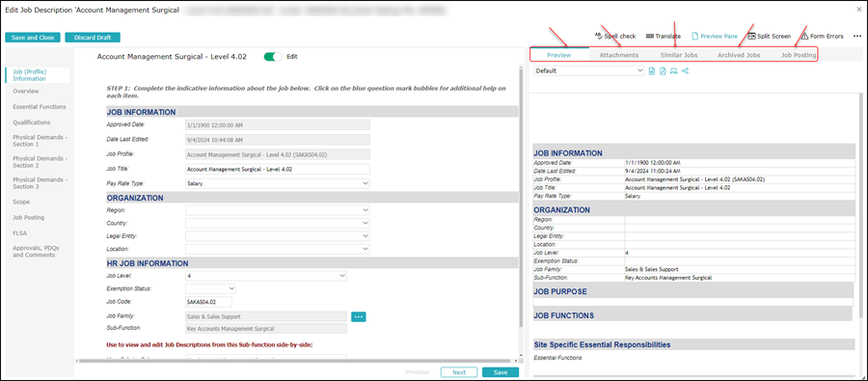This screenshot has height=381, width=868.
Task: Expand the Job Level dropdown
Action: click(x=266, y=275)
